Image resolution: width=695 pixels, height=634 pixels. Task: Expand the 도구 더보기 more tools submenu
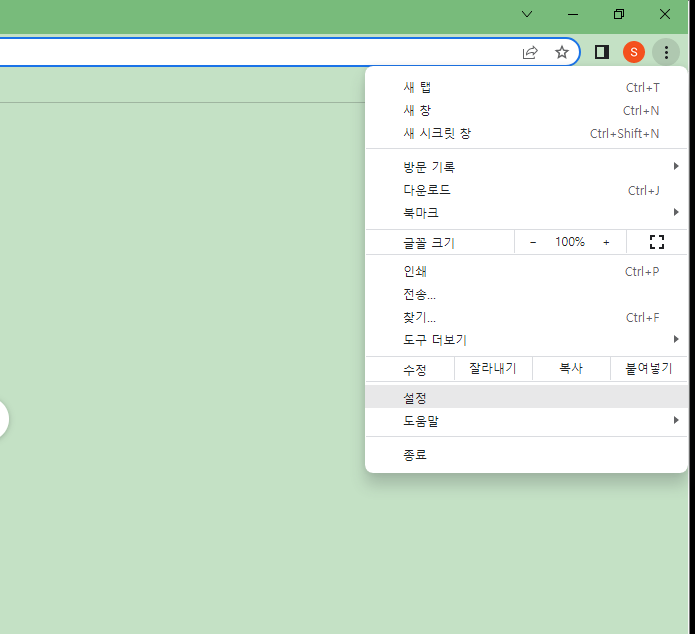526,340
